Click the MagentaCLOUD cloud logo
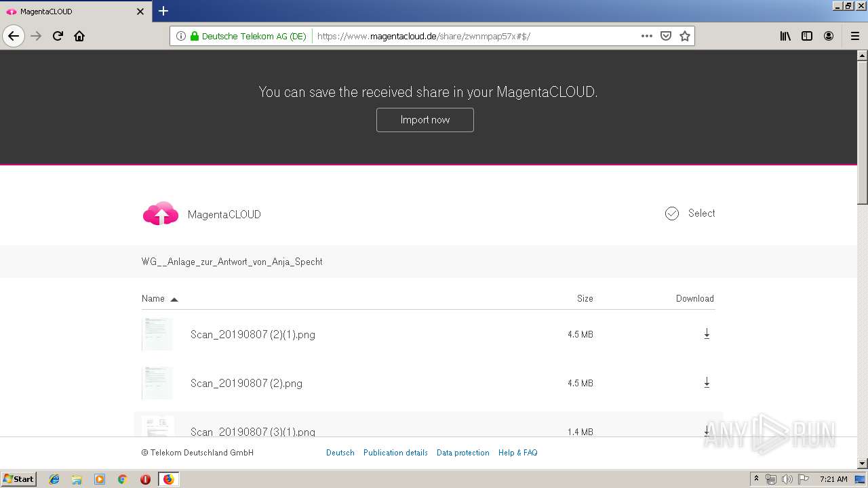Image resolution: width=868 pixels, height=488 pixels. tap(161, 213)
